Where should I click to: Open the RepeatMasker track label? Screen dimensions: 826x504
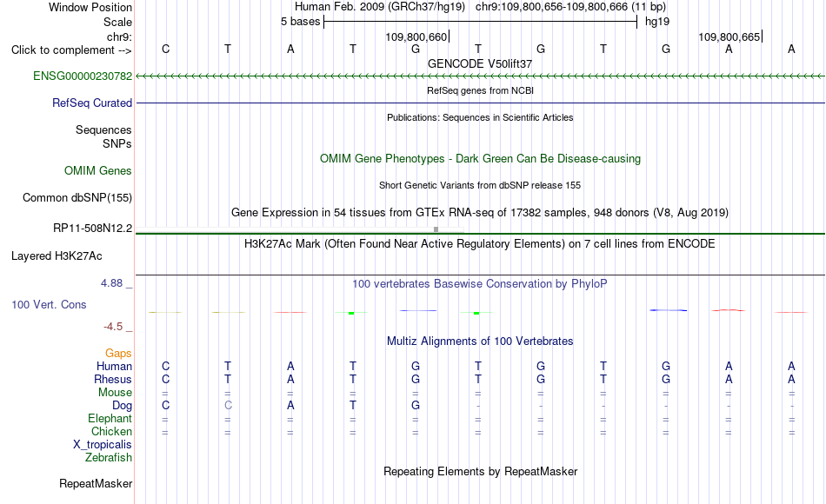point(96,483)
